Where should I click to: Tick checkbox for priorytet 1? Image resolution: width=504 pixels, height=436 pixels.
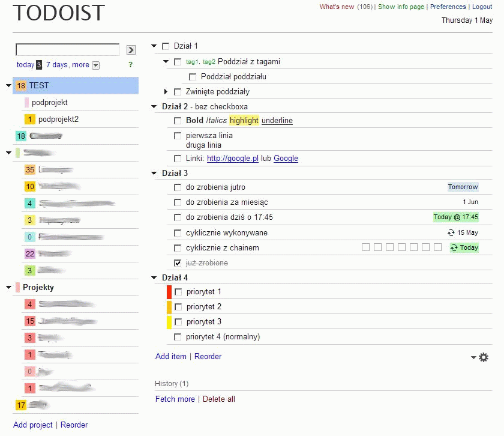pos(178,292)
